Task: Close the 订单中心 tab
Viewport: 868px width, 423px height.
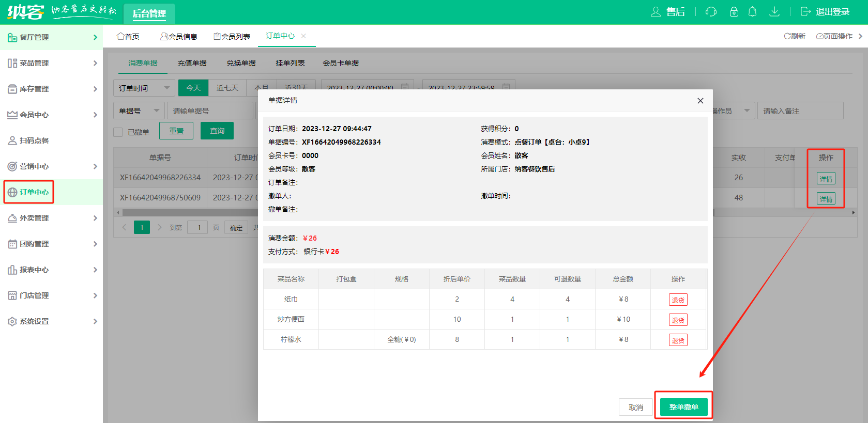Action: point(303,36)
